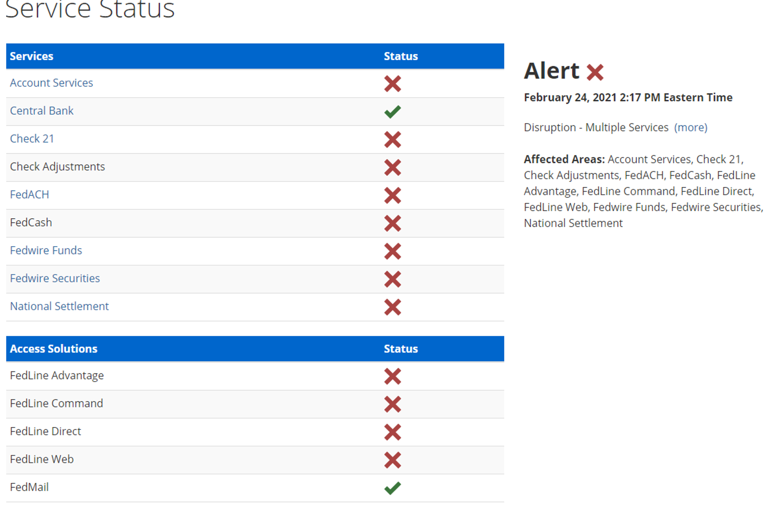
Task: Click the red X status for FedACH
Action: [392, 195]
